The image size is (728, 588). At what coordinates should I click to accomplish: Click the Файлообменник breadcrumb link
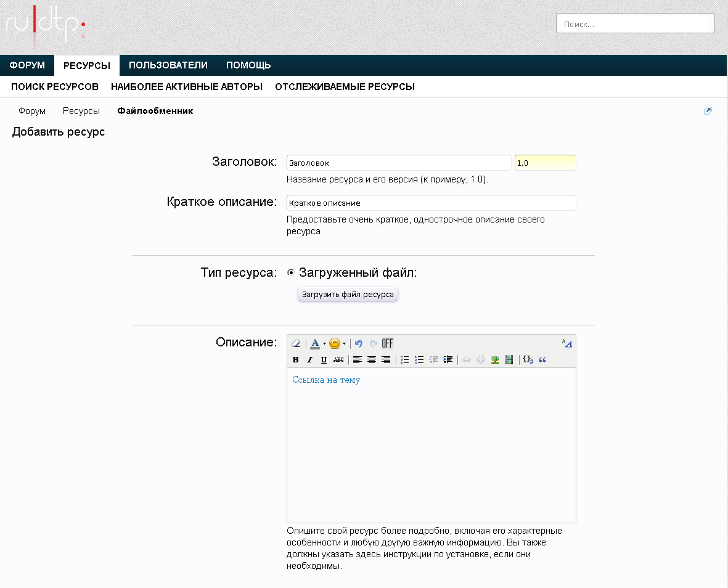(x=155, y=111)
